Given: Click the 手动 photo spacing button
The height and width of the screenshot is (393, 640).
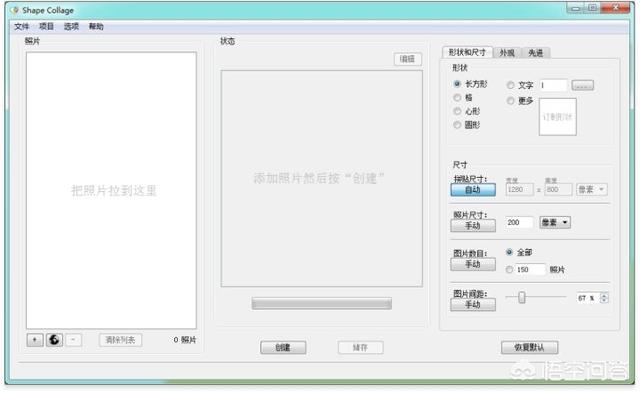Looking at the screenshot, I should (x=473, y=304).
